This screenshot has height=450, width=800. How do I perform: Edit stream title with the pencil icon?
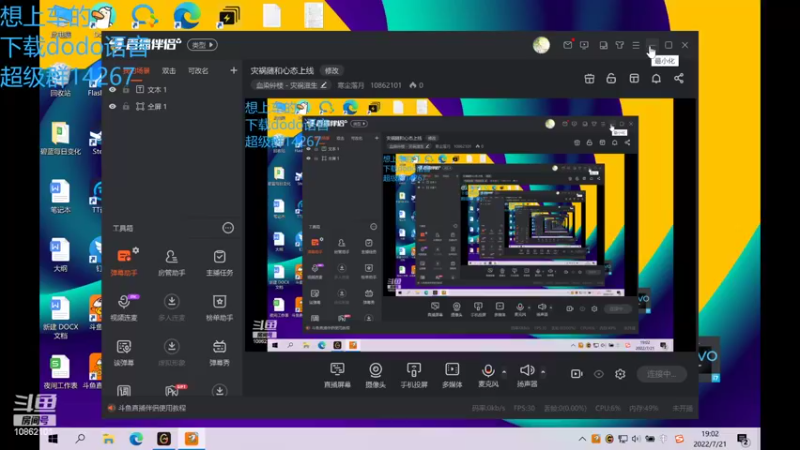[323, 85]
